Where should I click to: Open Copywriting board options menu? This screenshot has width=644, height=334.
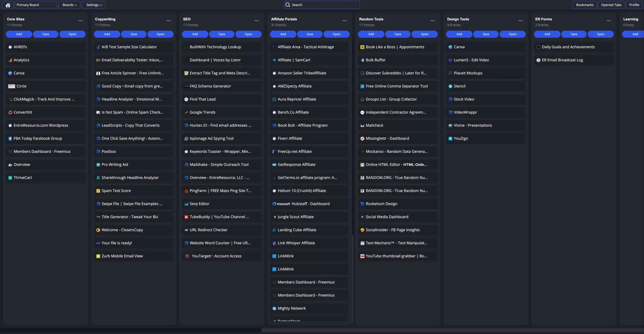coord(169,20)
